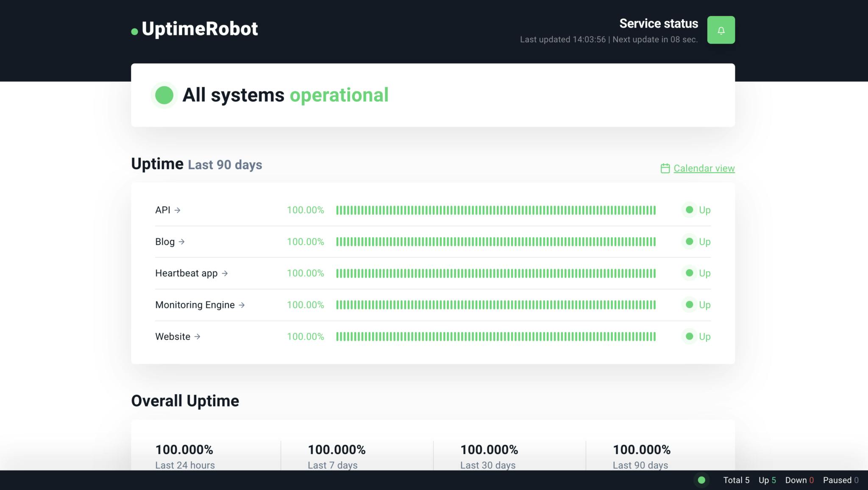This screenshot has width=868, height=490.
Task: Click Down 0 in the footer bar
Action: pos(799,480)
